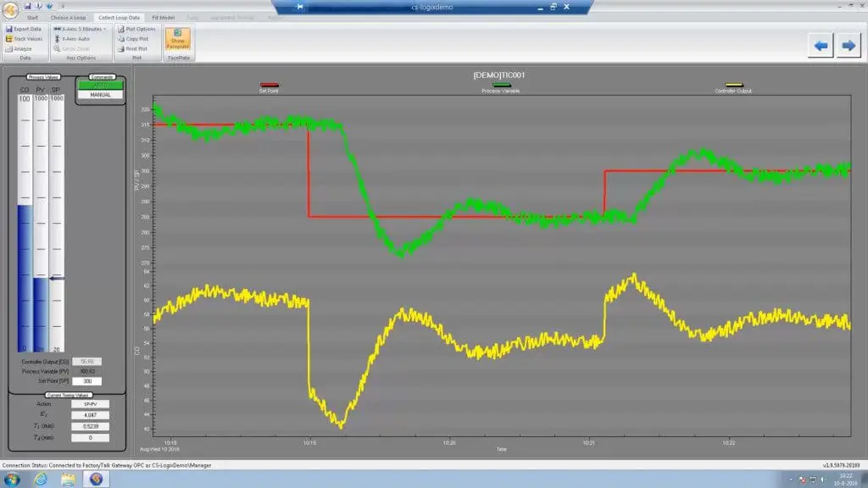Click the Copy Plot icon

tap(121, 39)
